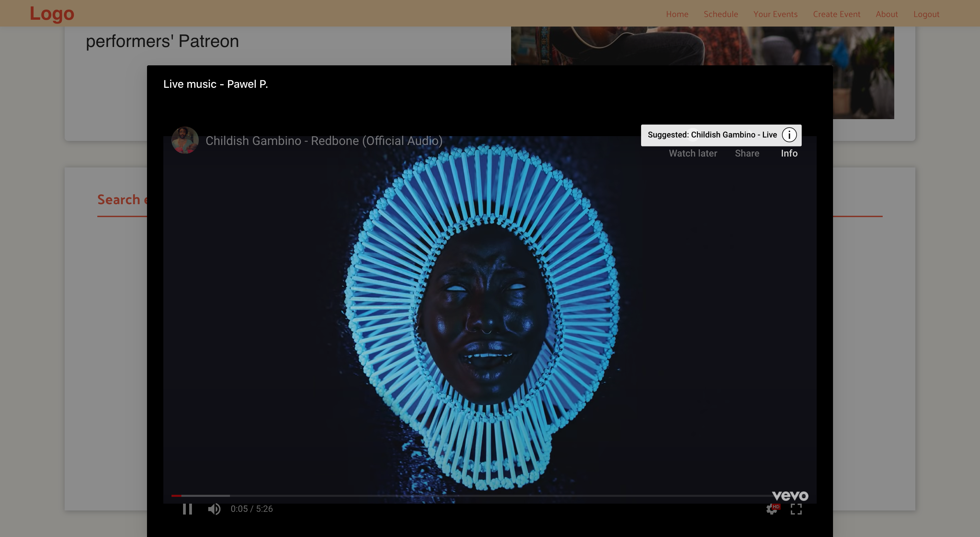Seek along the video progress bar
Screen dimensions: 980x537
coord(471,495)
